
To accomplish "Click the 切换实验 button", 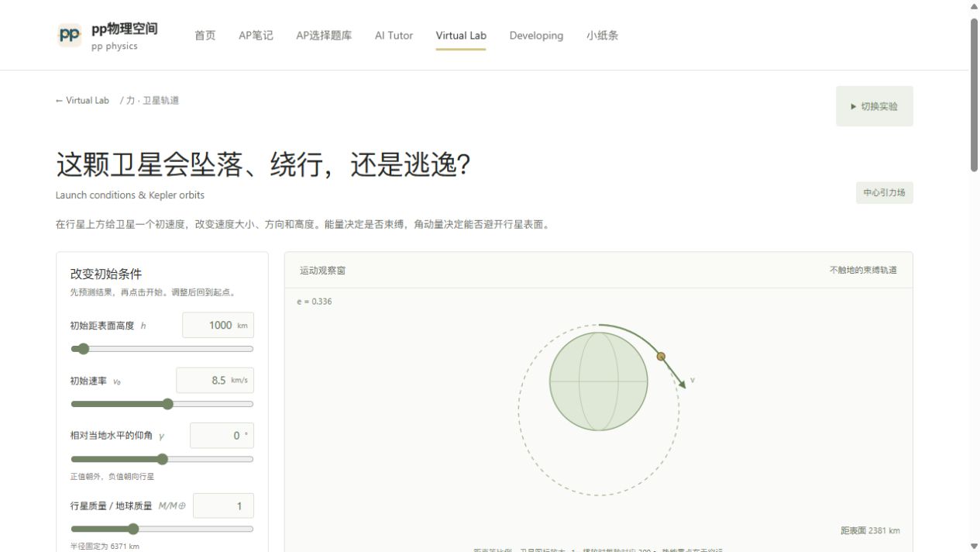I will coord(874,106).
